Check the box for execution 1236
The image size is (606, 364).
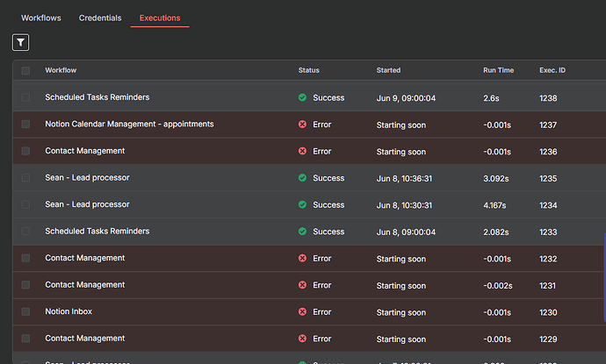coord(25,151)
